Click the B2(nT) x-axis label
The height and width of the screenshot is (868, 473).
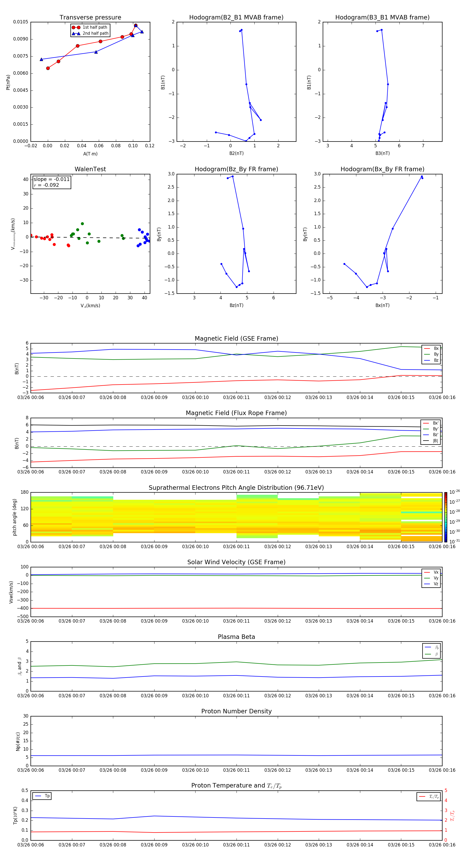coord(236,153)
